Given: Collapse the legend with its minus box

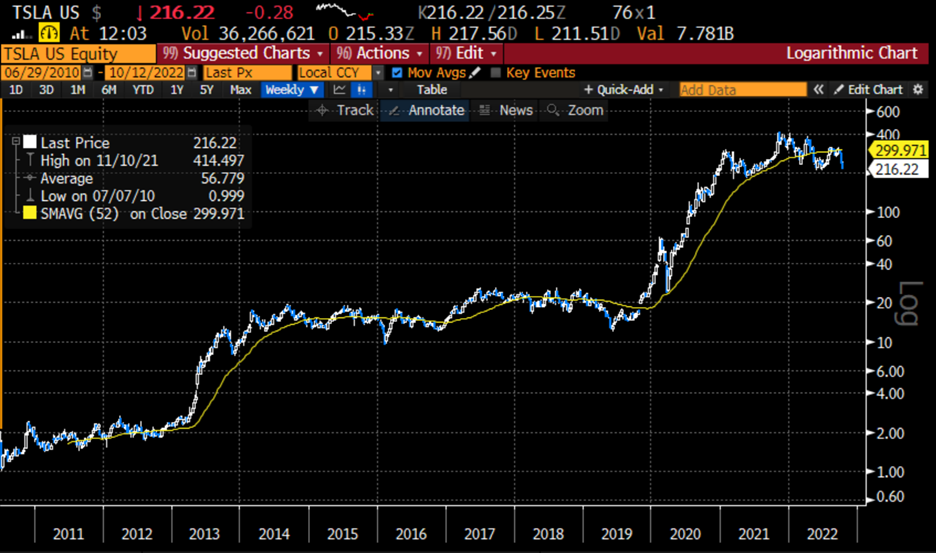Looking at the screenshot, I should (x=16, y=142).
